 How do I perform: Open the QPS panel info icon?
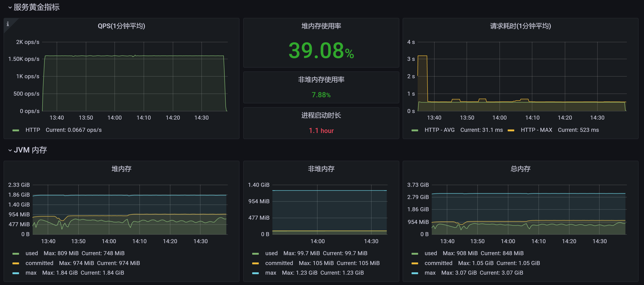(8, 24)
